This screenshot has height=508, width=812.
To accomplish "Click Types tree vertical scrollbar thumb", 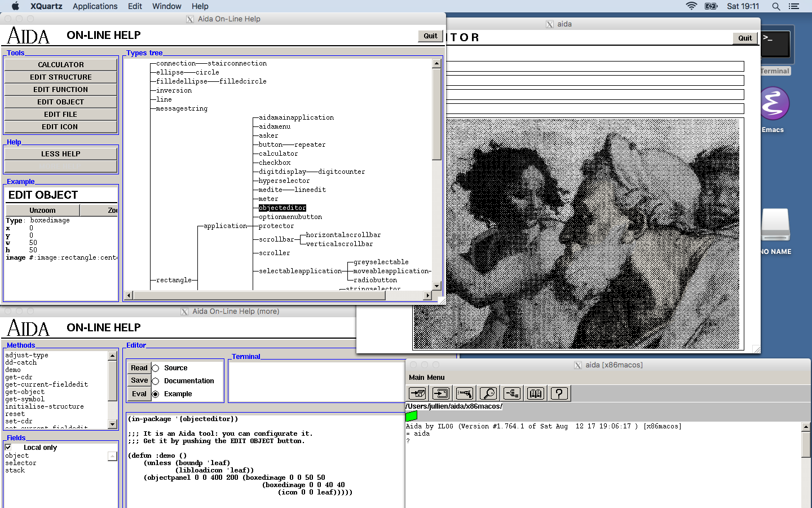I will click(436, 114).
